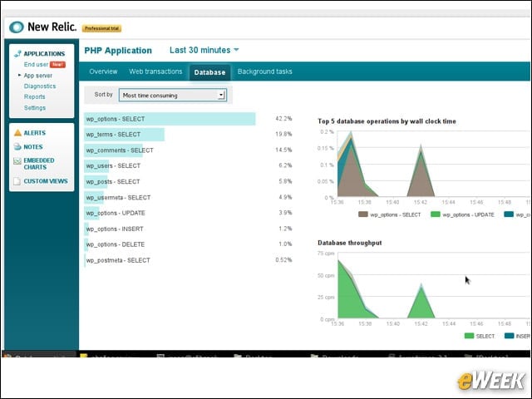The height and width of the screenshot is (399, 532).
Task: Click the 0.52% value
Action: pos(283,260)
